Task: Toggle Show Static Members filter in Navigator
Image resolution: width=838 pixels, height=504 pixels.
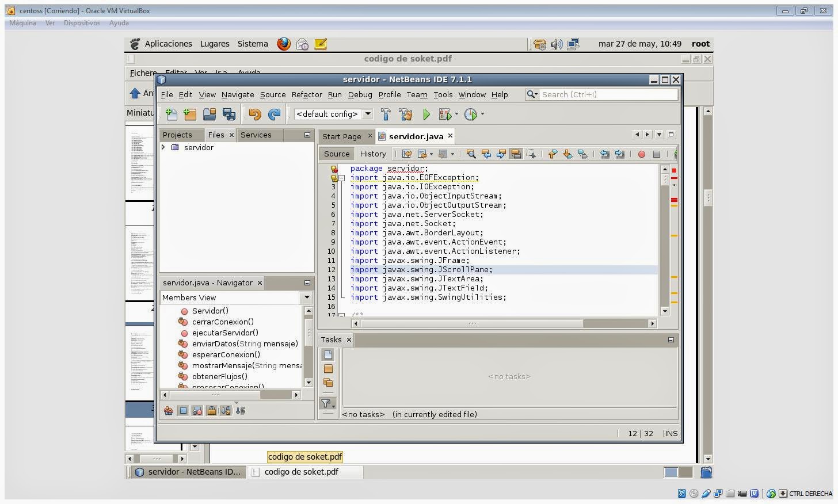Action: point(197,410)
